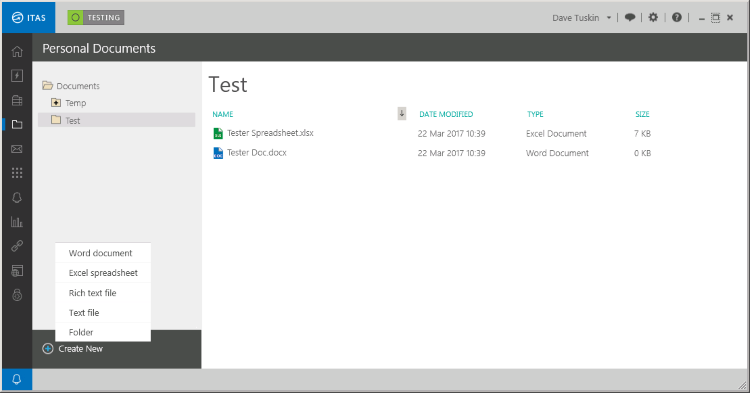Open the settings gear icon
The width and height of the screenshot is (750, 393).
click(x=653, y=18)
